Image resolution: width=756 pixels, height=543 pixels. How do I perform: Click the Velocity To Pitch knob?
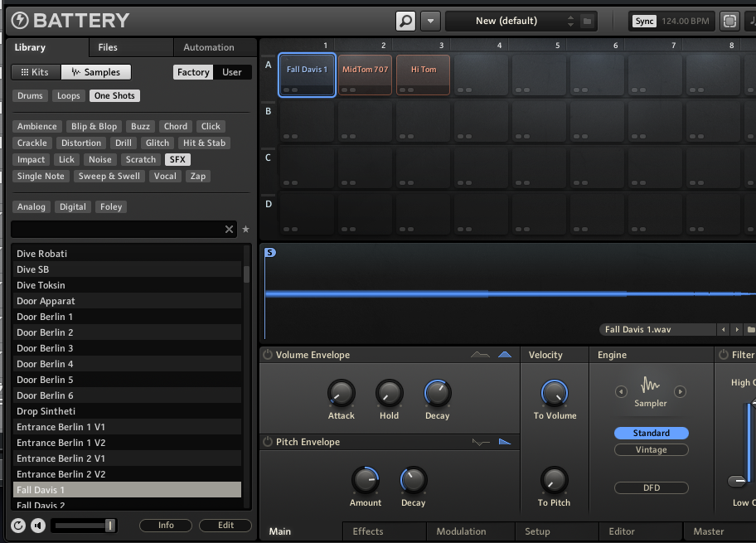[555, 480]
